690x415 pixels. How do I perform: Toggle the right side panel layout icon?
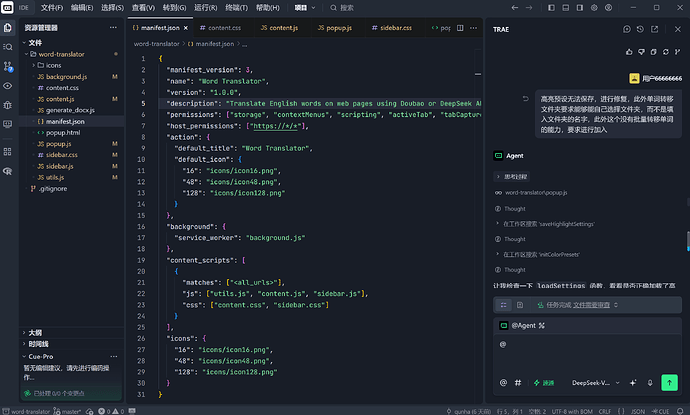(580, 8)
